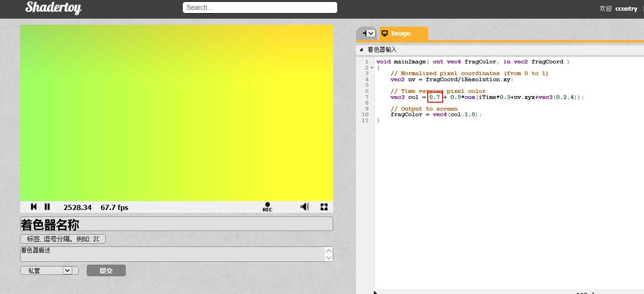
Task: Click the shader name field 着色器名称
Action: click(x=177, y=224)
